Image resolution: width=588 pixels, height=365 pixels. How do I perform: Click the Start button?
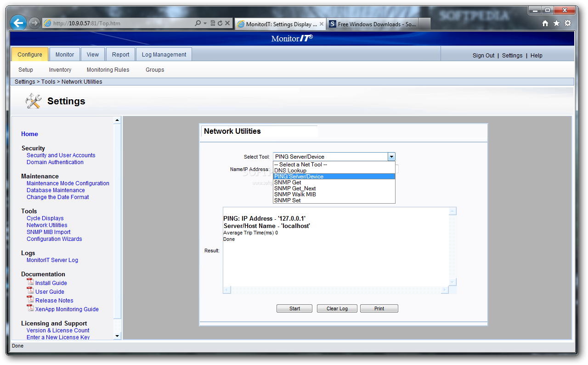tap(294, 308)
